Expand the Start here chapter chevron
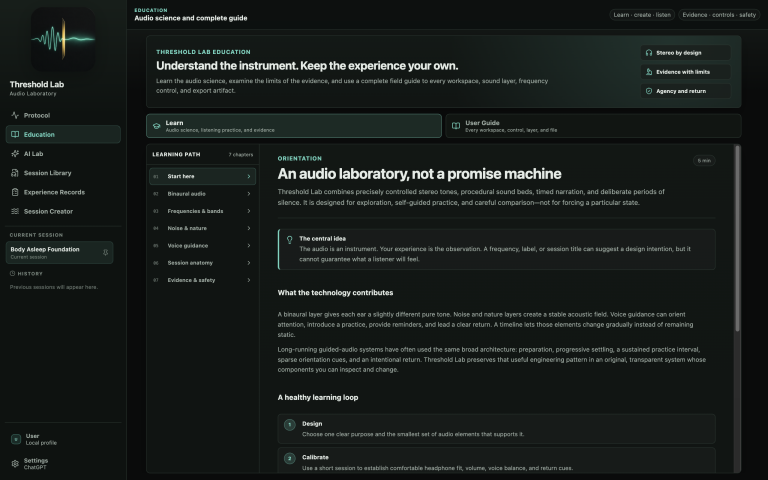 (249, 176)
